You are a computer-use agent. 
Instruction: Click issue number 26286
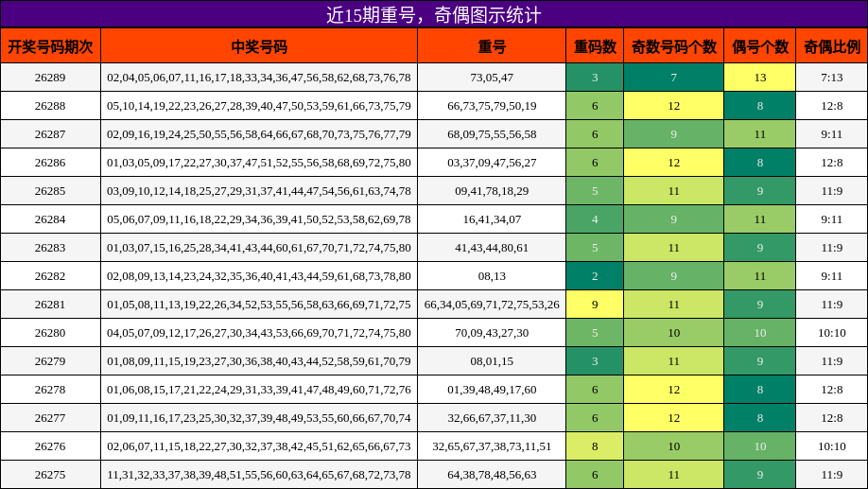50,163
